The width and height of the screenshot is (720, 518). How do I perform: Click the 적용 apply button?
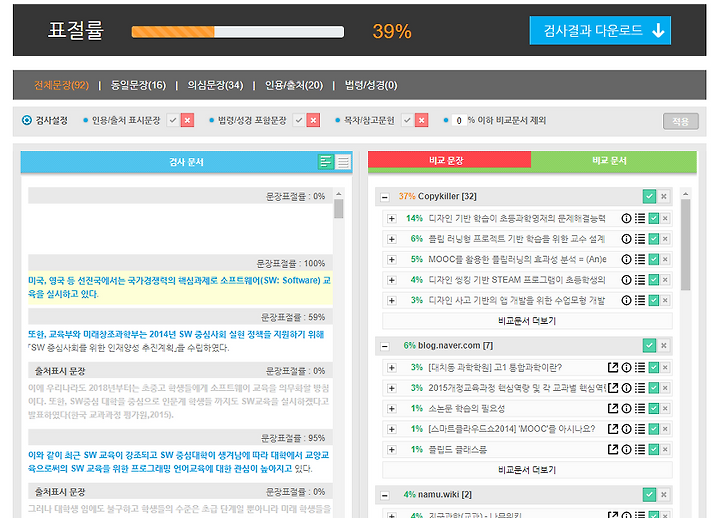681,121
